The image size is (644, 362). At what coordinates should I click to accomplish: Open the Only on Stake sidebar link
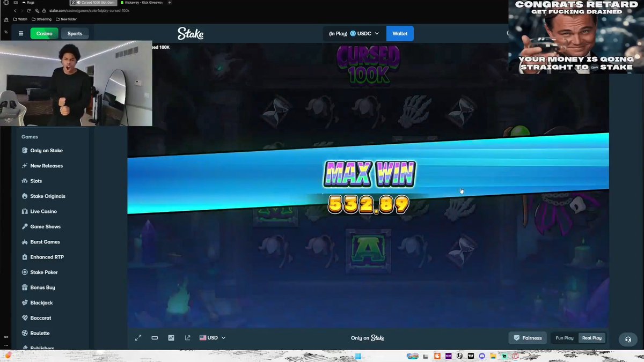(47, 151)
